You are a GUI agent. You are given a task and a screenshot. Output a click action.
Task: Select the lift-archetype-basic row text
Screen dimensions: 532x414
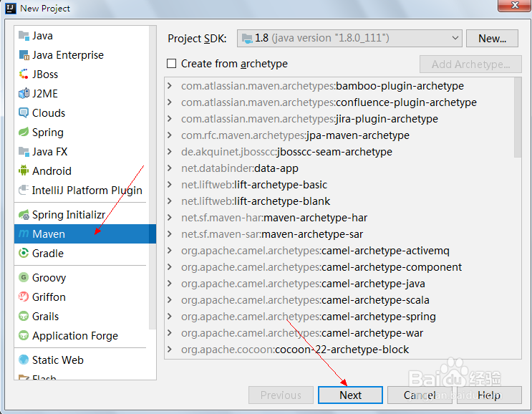pos(254,185)
